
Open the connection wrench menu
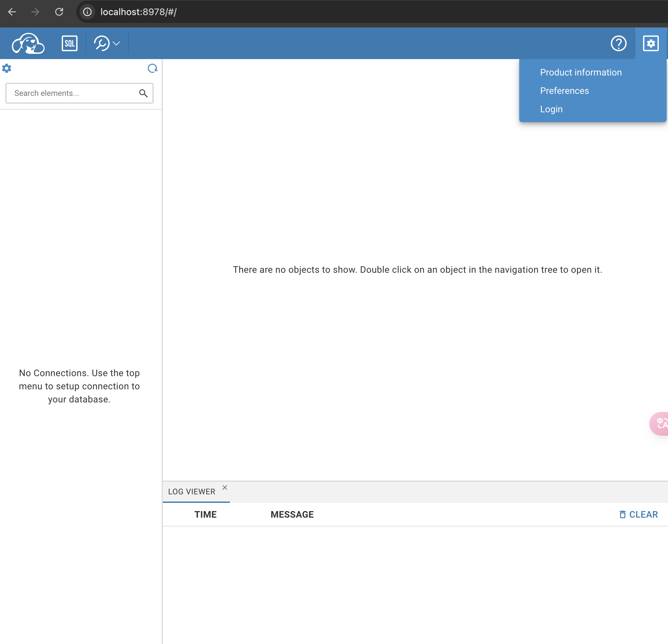[107, 43]
